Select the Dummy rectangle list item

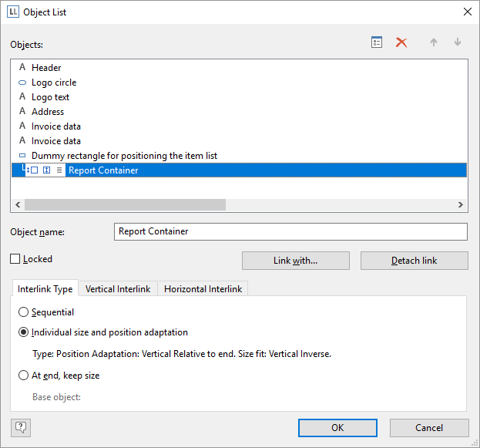coord(123,156)
